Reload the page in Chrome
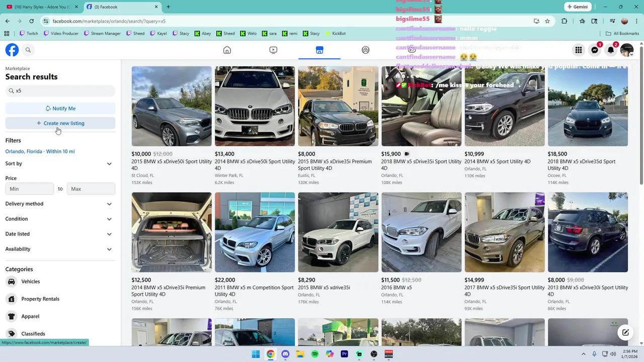Image resolution: width=644 pixels, height=362 pixels. (31, 21)
